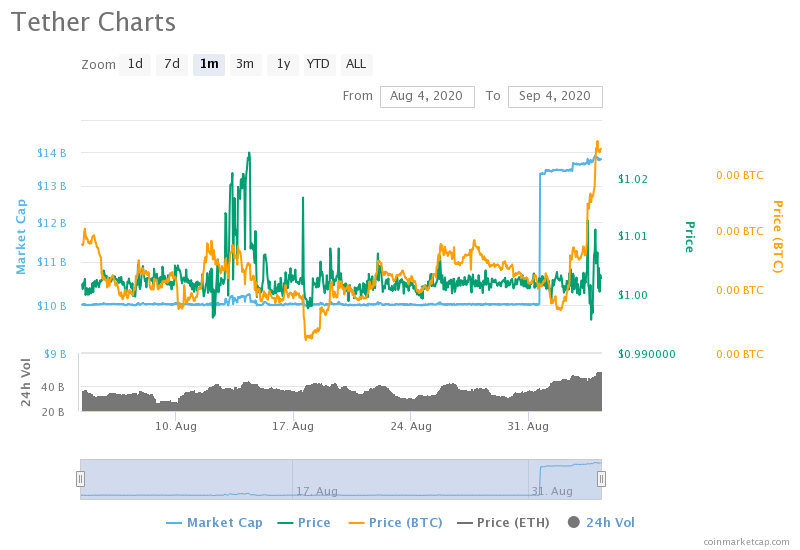Show ALL time range
This screenshot has width=800, height=550.
point(356,64)
